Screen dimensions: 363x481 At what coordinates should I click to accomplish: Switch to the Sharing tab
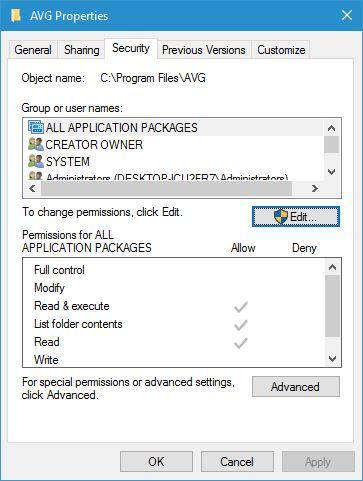point(82,50)
